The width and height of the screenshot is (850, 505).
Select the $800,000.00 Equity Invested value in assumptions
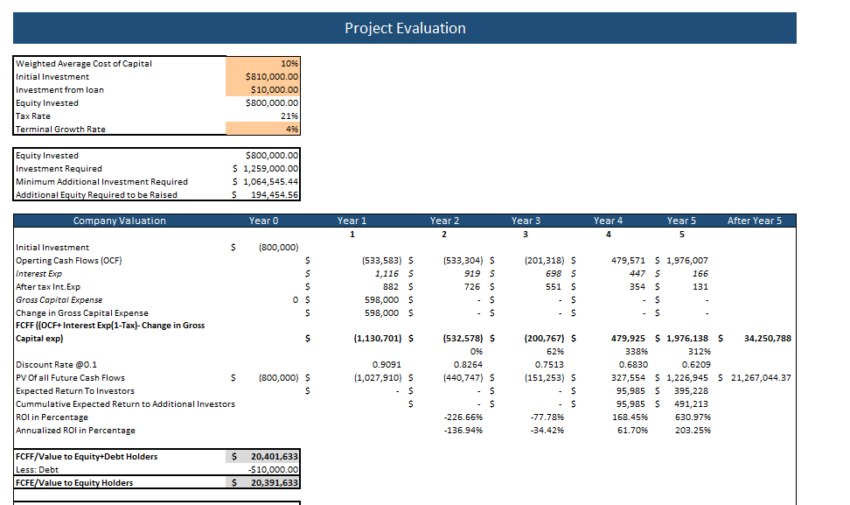272,103
